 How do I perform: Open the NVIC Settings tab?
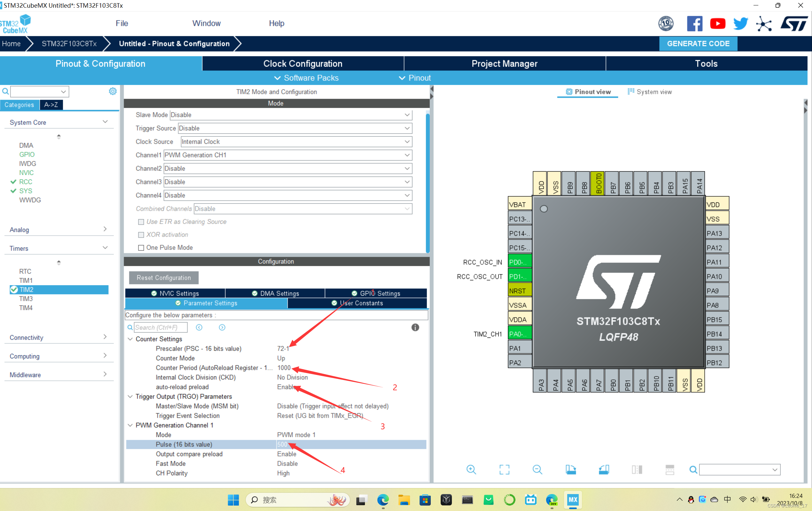(x=175, y=293)
